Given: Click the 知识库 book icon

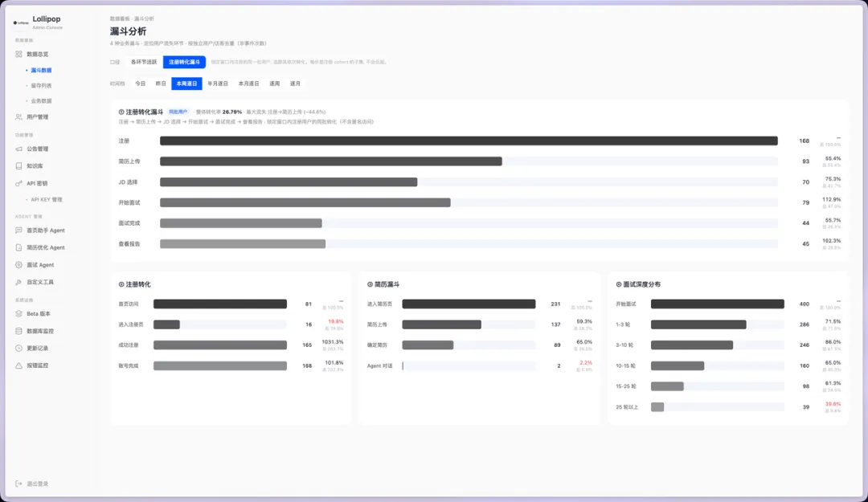Looking at the screenshot, I should 18,166.
